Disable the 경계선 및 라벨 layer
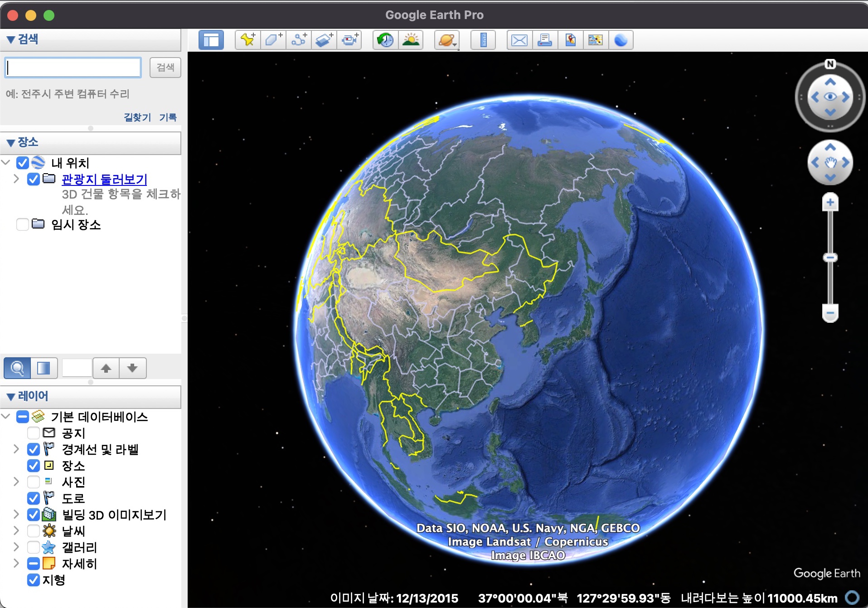Image resolution: width=868 pixels, height=608 pixels. (x=33, y=449)
